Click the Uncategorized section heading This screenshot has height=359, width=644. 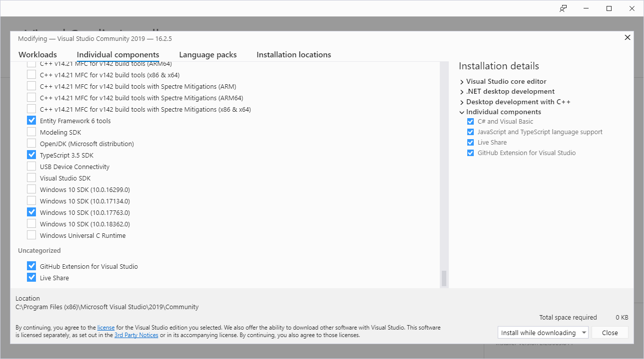click(39, 250)
